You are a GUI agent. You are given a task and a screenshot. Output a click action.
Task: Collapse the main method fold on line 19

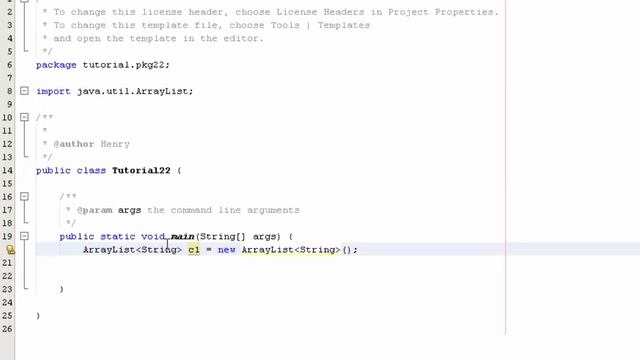(24, 236)
